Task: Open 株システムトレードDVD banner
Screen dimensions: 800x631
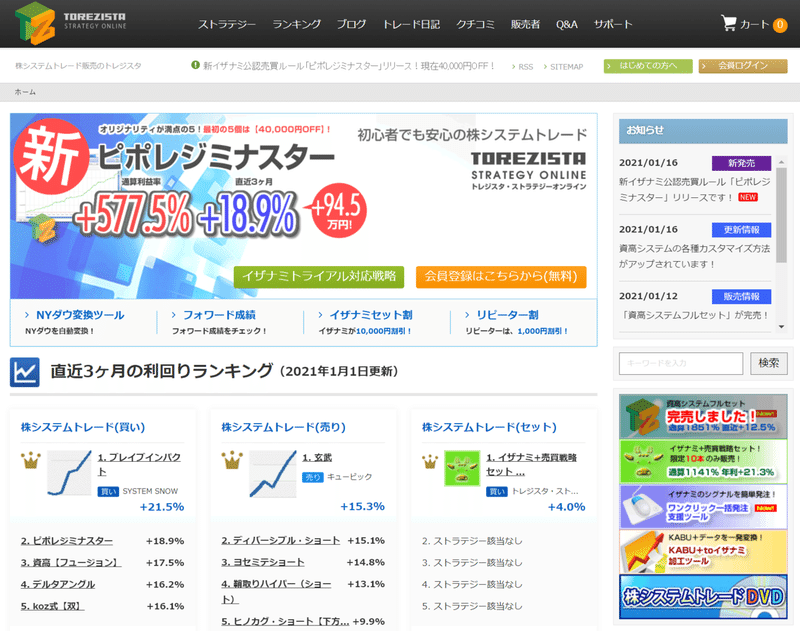Action: click(x=703, y=597)
